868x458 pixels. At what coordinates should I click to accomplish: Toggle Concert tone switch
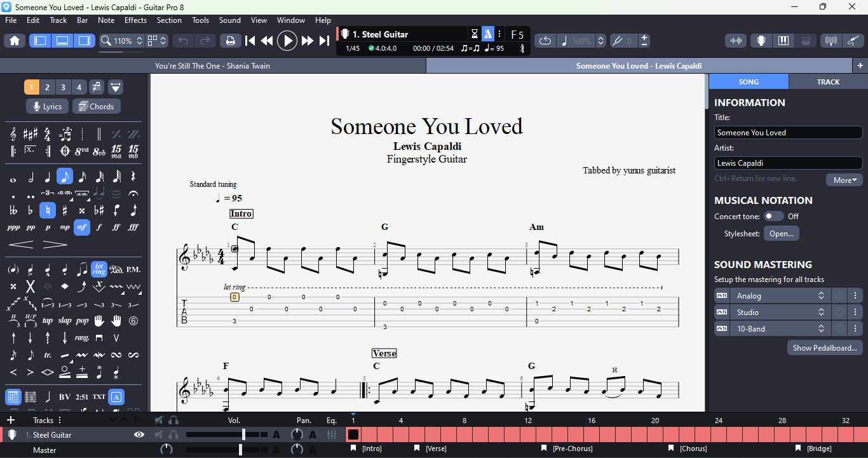tap(773, 217)
